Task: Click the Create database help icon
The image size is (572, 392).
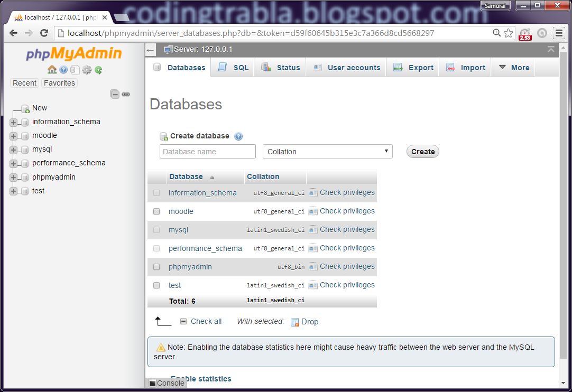Action: pyautogui.click(x=238, y=136)
